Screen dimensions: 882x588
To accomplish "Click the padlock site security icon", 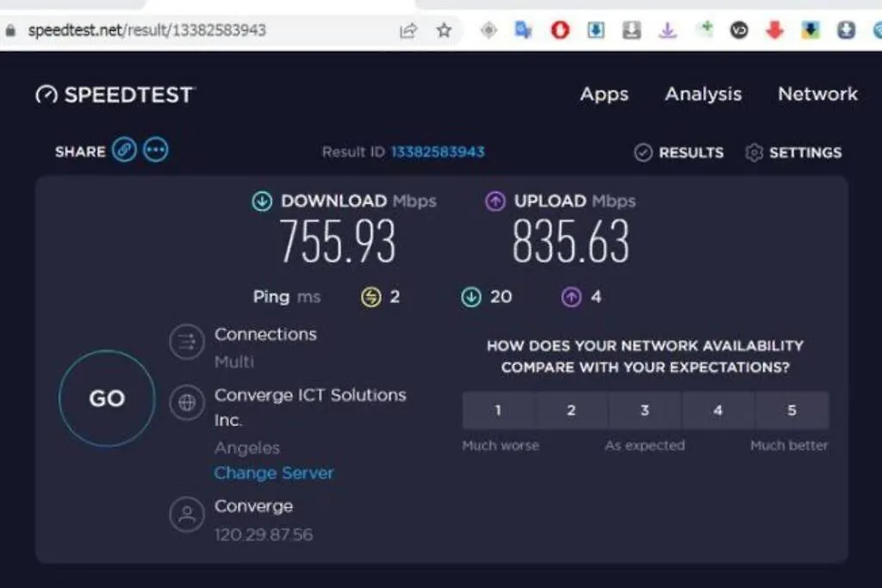I will point(10,30).
